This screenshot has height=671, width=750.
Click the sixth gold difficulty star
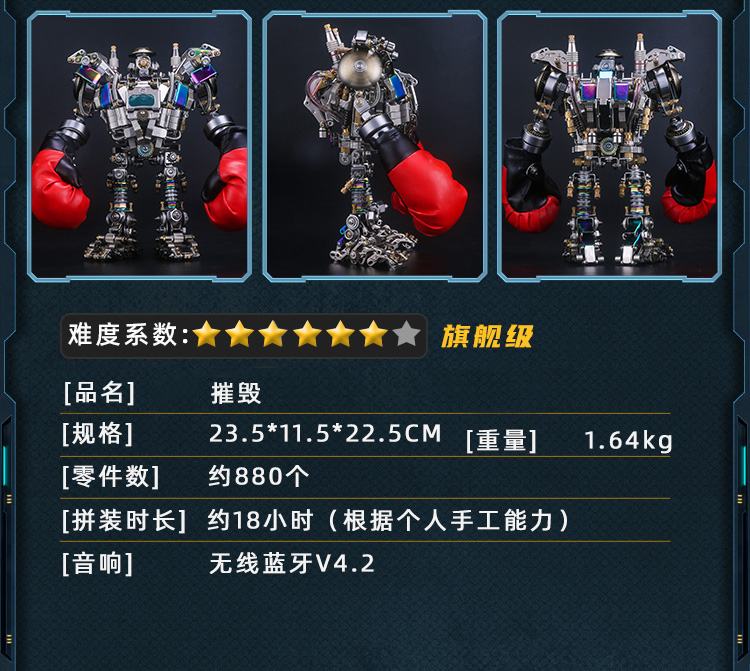(x=373, y=334)
